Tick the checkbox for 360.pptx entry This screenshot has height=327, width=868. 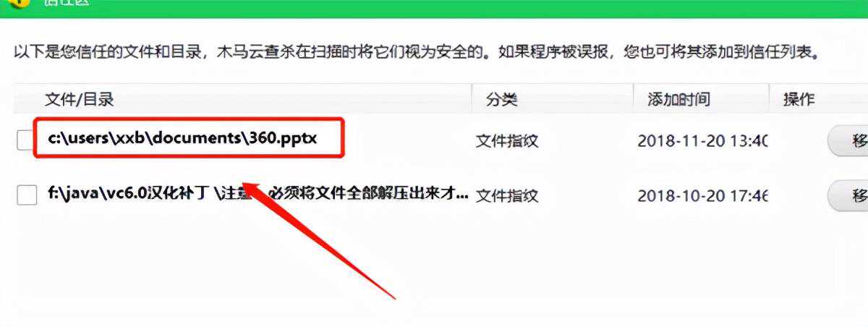coord(27,140)
